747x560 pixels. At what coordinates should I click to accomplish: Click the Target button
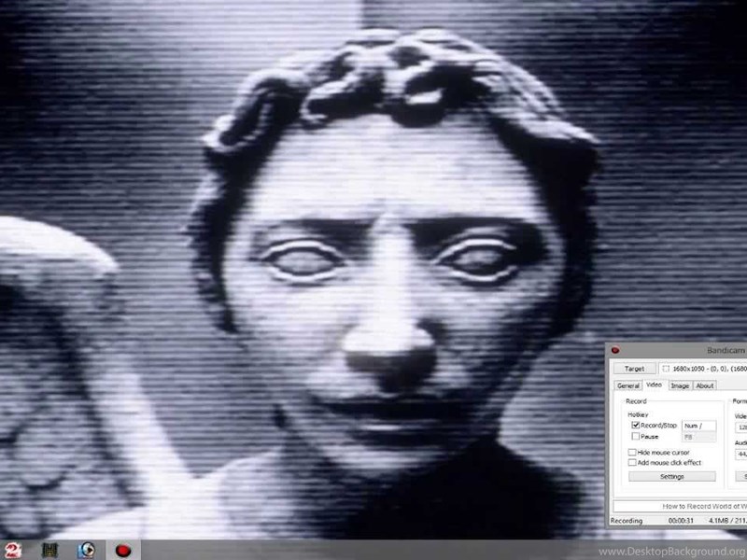(634, 369)
